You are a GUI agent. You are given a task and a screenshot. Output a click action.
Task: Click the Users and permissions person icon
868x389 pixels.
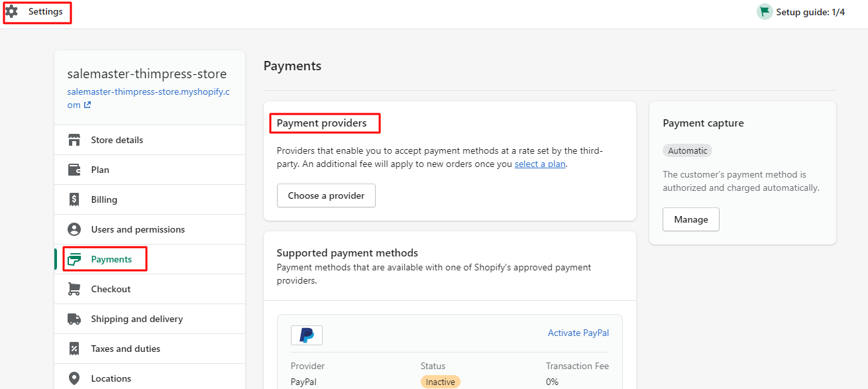[x=75, y=229]
